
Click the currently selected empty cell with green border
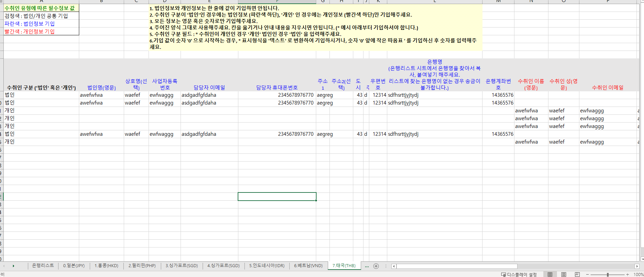277,197
